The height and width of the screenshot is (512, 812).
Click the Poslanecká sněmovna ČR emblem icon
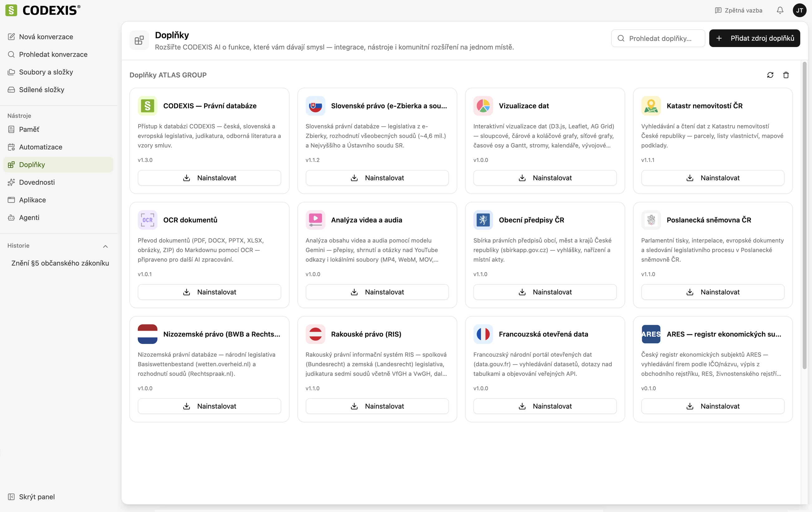(651, 220)
